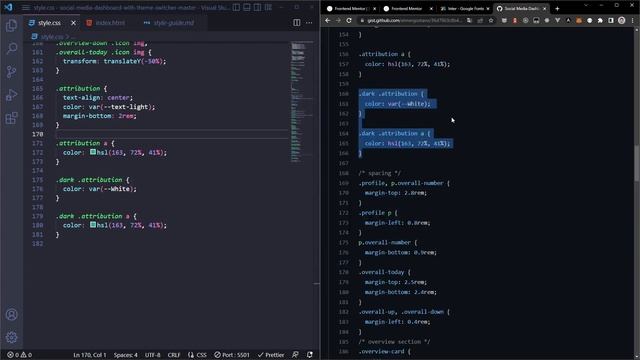The width and height of the screenshot is (640, 360).
Task: Go back in the browser
Action: click(328, 20)
